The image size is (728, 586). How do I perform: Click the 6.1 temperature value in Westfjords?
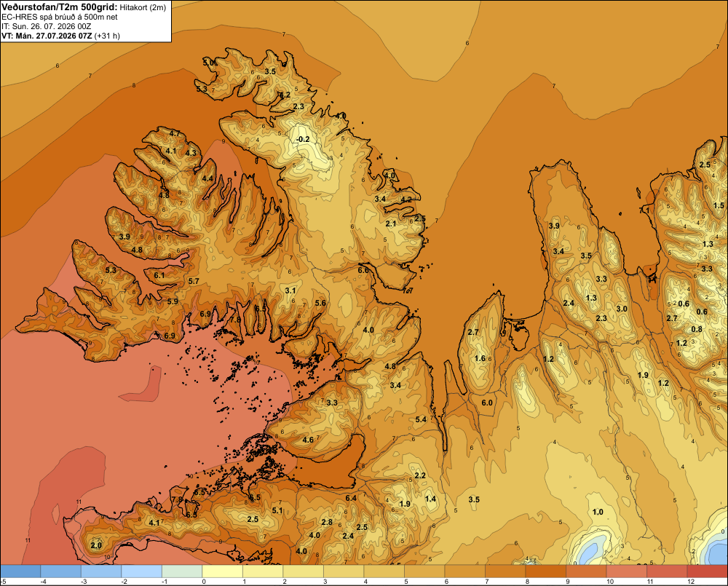[x=159, y=275]
